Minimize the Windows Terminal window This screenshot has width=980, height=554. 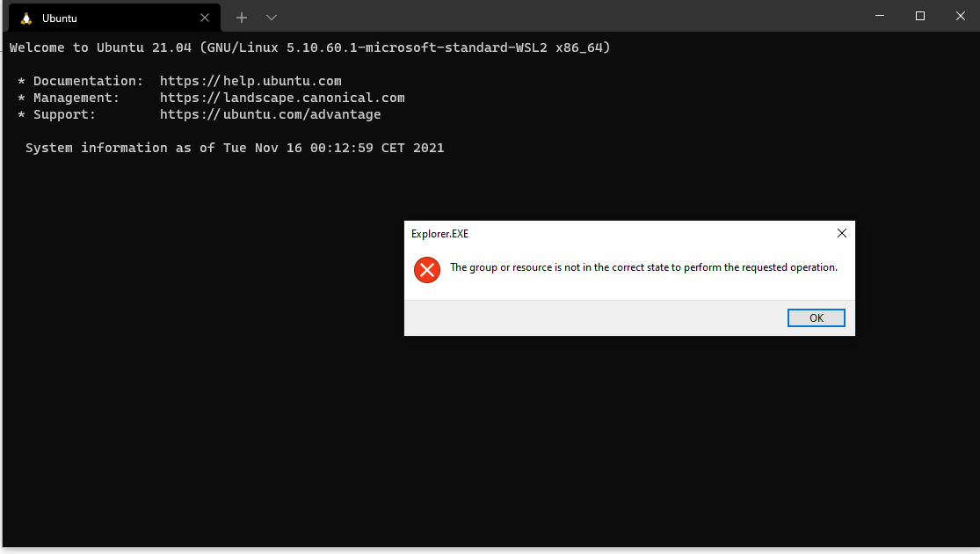pos(880,16)
